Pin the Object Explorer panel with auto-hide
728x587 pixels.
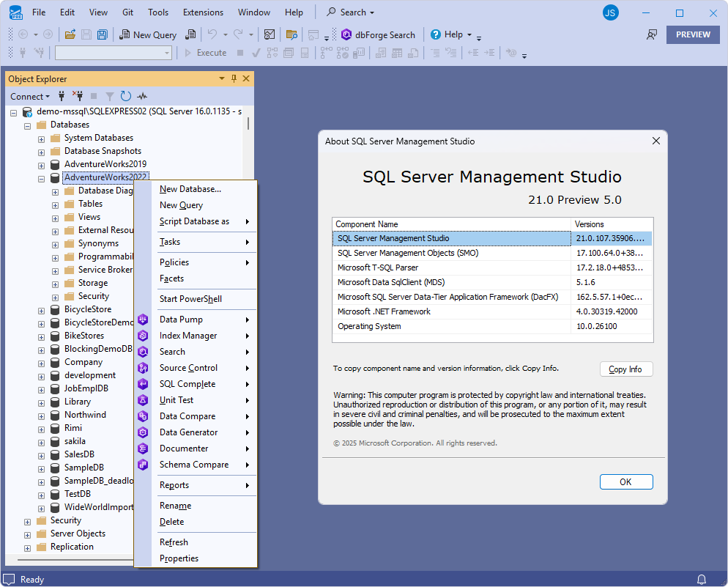[234, 78]
